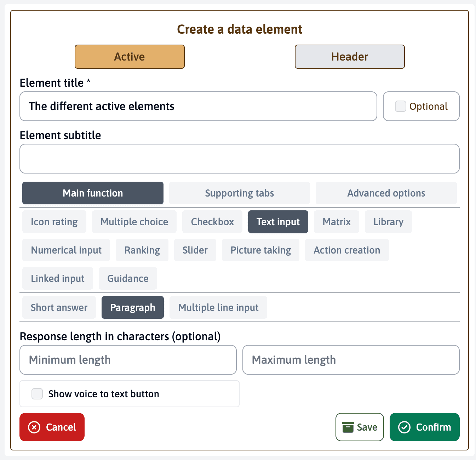
Task: Choose Multiple line input format
Action: [x=218, y=307]
